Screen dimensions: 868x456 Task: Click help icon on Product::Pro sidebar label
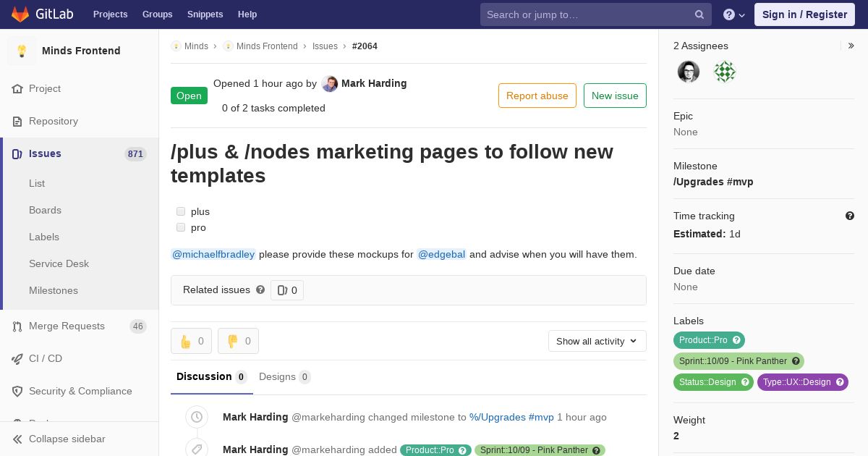tap(736, 340)
